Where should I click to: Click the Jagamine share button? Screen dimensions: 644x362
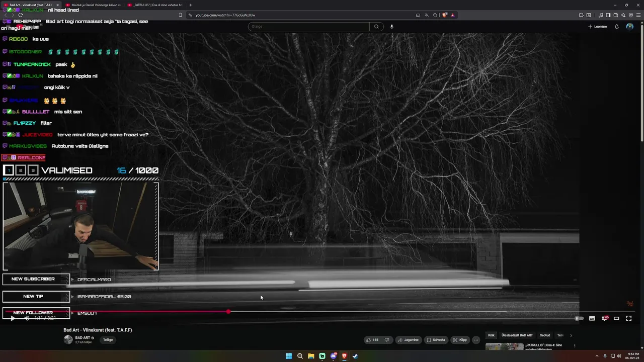(x=408, y=340)
